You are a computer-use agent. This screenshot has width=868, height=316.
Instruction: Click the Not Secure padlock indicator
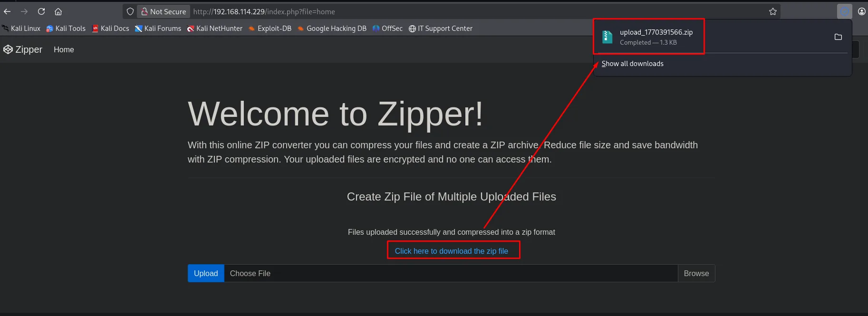(x=164, y=11)
